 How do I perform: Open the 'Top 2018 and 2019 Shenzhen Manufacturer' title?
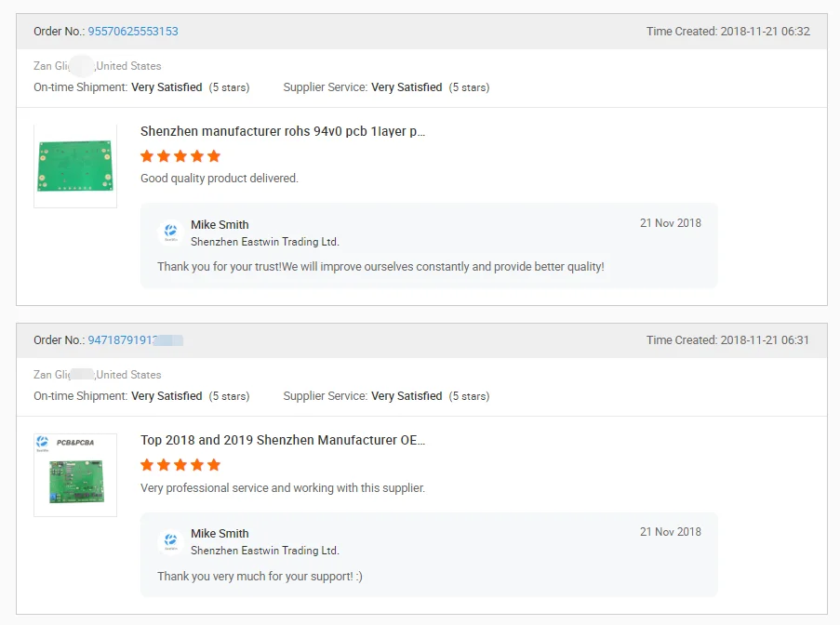click(283, 440)
